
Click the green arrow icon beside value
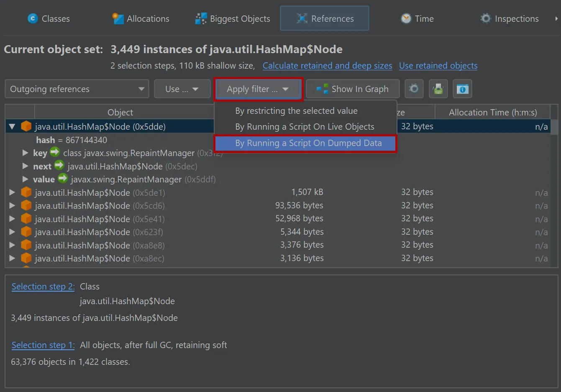tap(63, 178)
